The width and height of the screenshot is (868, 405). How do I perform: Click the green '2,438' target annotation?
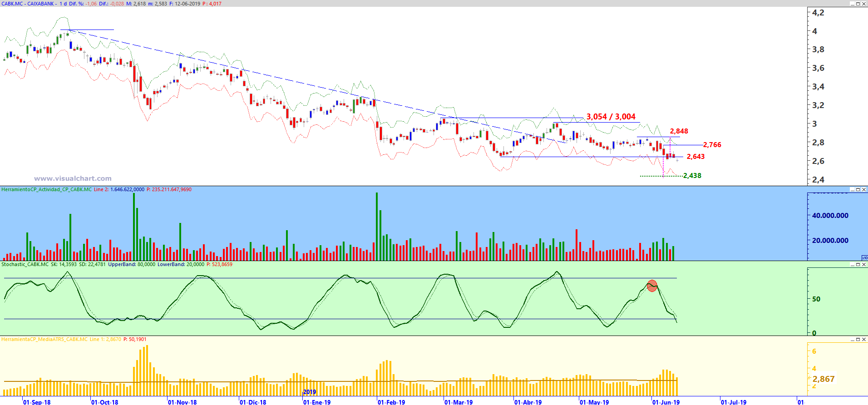(692, 176)
